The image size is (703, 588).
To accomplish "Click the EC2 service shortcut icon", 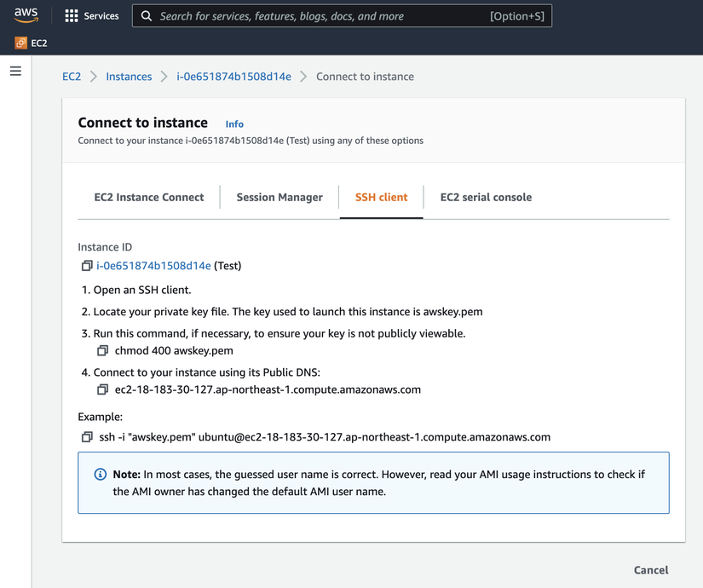I will [21, 43].
